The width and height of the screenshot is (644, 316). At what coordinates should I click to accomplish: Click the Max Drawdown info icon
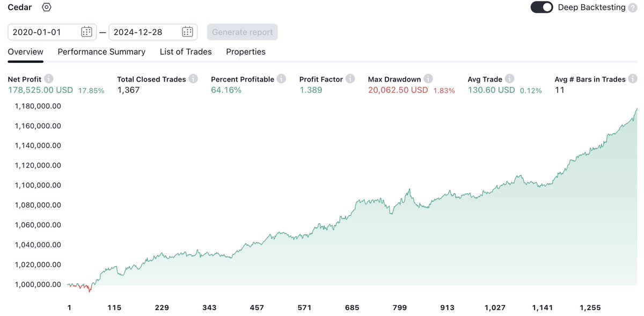pos(428,78)
